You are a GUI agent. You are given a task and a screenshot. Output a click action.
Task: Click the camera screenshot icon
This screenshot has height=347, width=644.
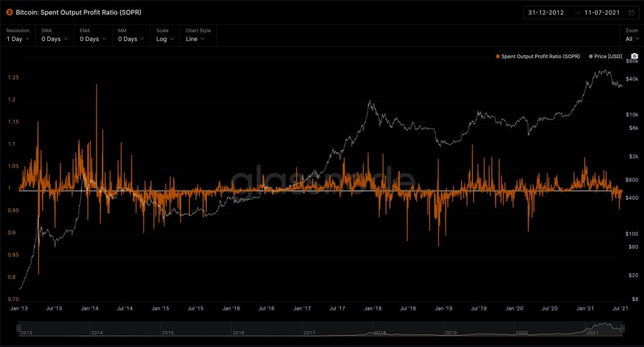[635, 56]
